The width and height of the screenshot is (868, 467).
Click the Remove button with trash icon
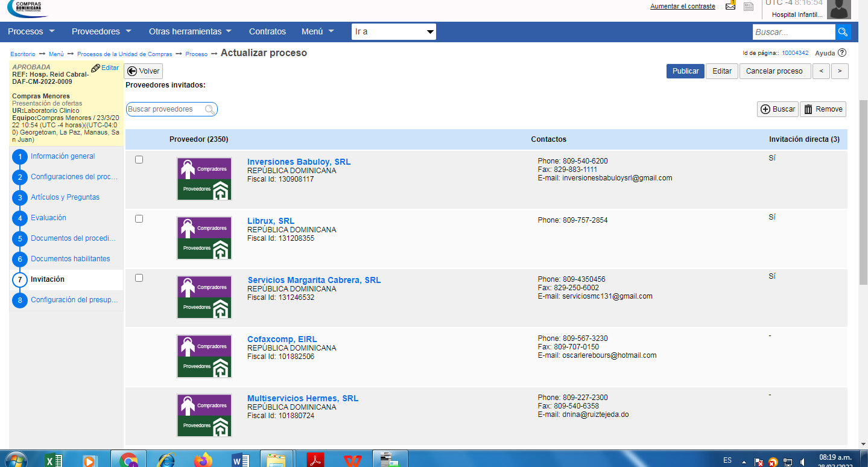[x=823, y=109]
